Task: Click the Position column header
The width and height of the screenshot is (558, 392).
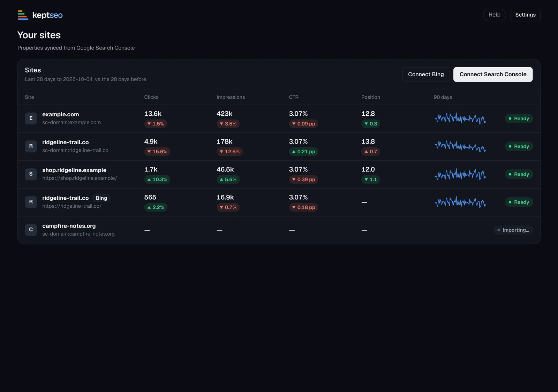Action: click(371, 97)
